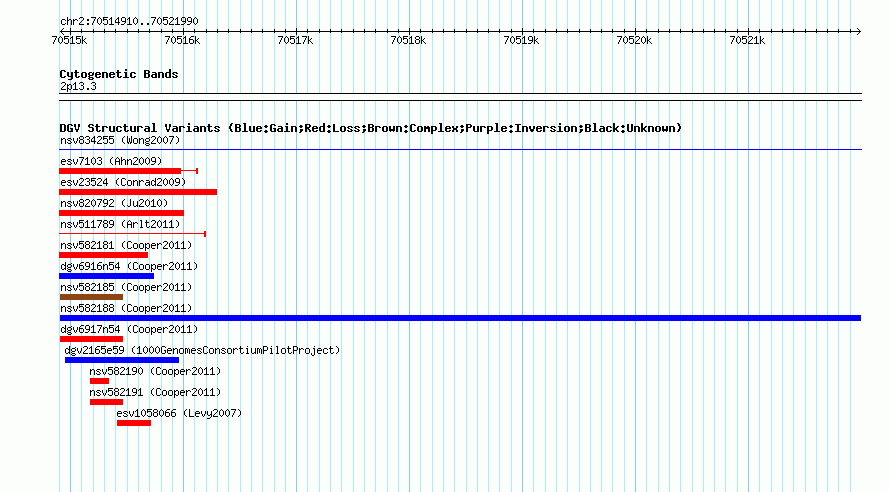Viewport: 890px width, 492px height.
Task: Select nsv582190 (Cooper2011) label
Action: click(155, 371)
